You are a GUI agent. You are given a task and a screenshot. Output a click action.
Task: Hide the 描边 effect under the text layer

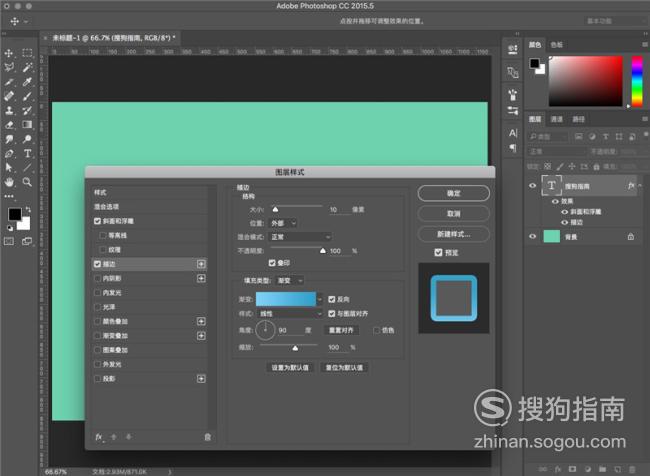point(564,222)
